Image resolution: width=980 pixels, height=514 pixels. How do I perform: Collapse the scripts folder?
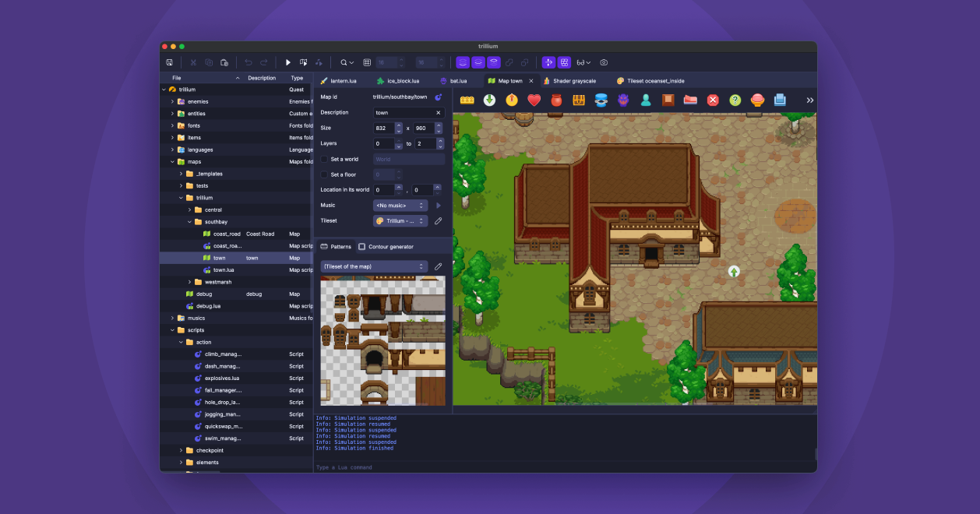[172, 330]
